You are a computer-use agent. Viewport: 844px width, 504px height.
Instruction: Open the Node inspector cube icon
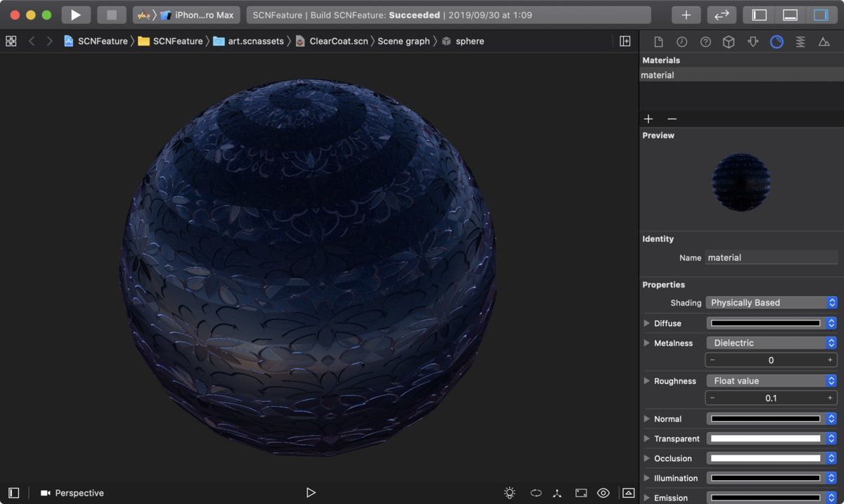click(x=729, y=42)
